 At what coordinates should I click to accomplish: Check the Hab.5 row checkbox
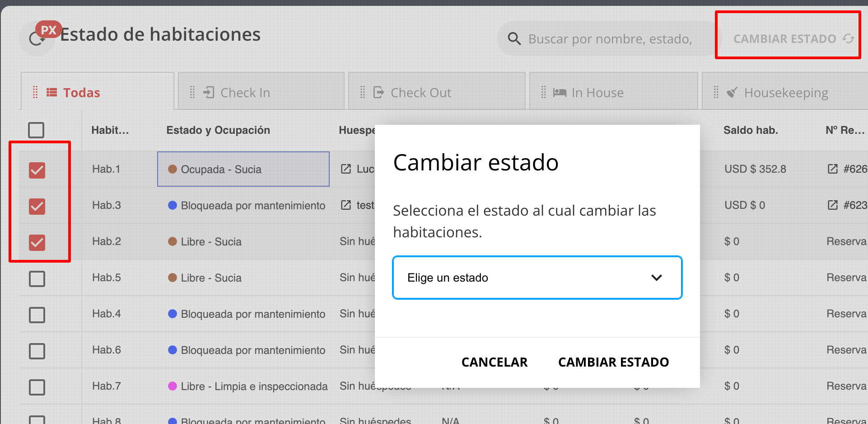pos(37,278)
